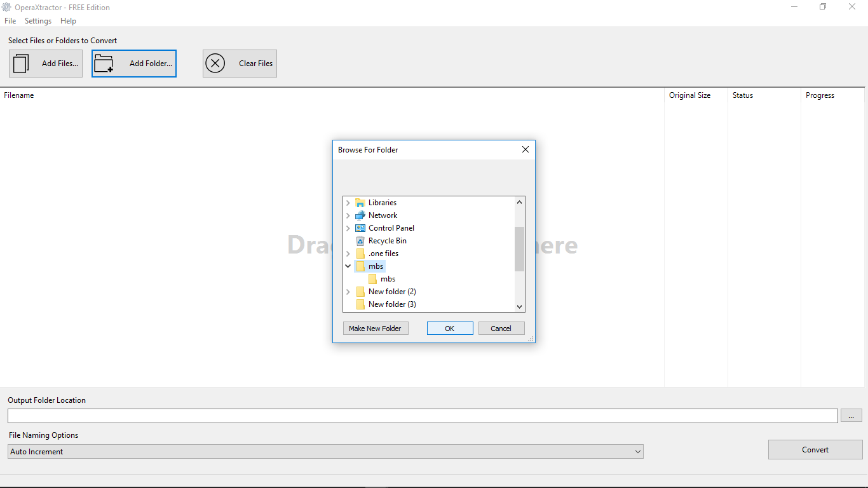The width and height of the screenshot is (868, 488).
Task: Restore down the OperaXtractor window
Action: click(x=823, y=7)
